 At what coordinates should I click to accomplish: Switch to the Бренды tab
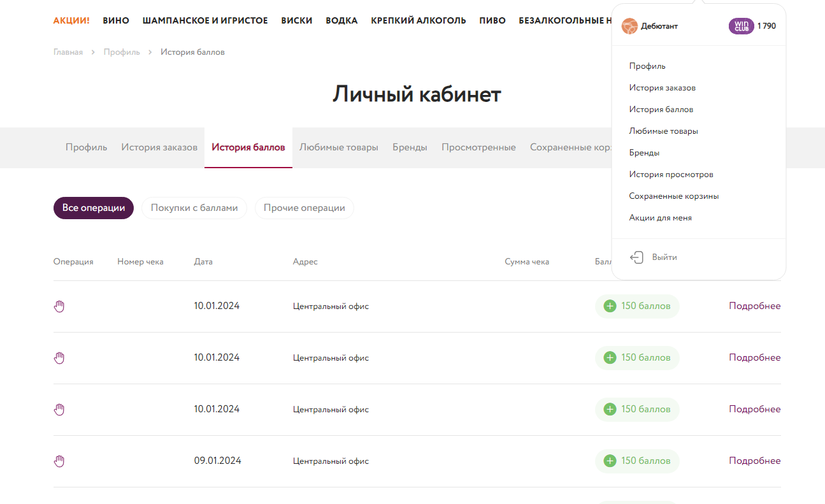[410, 147]
